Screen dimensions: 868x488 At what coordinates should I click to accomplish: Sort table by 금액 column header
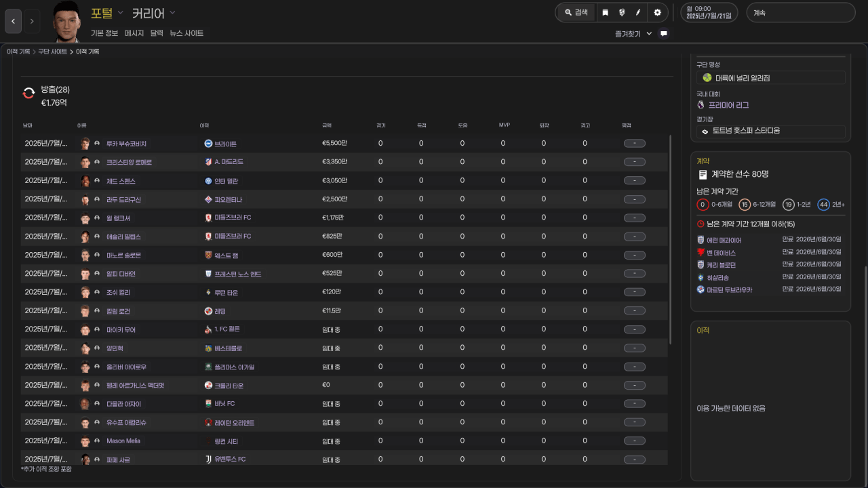(326, 125)
